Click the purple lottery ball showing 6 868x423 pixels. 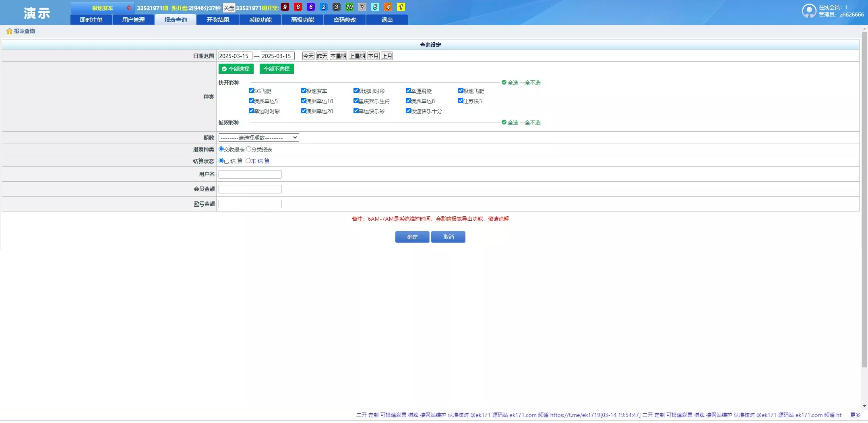click(x=310, y=7)
